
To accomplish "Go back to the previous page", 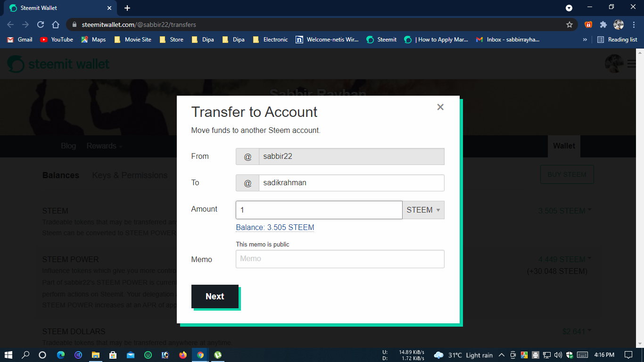I will 10,25.
